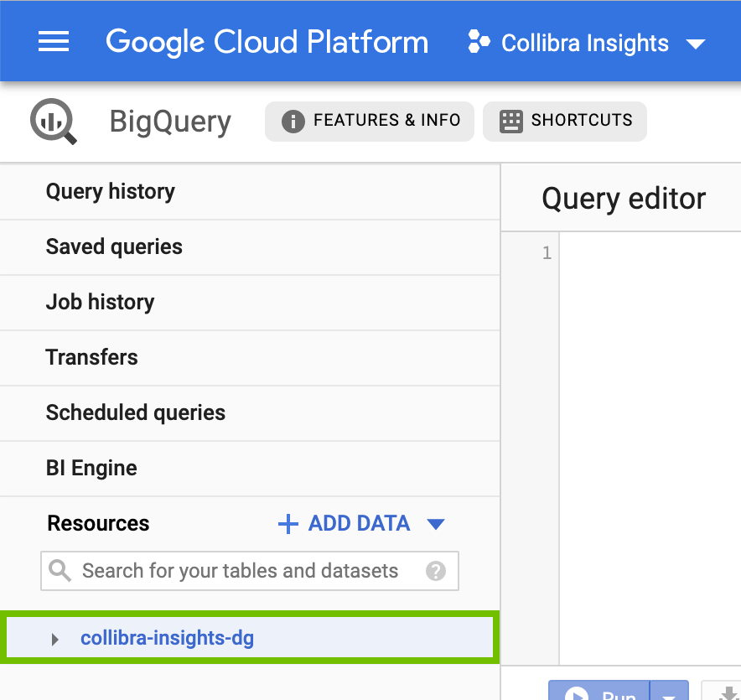This screenshot has height=700, width=741.
Task: Switch to Query history
Action: (x=110, y=191)
